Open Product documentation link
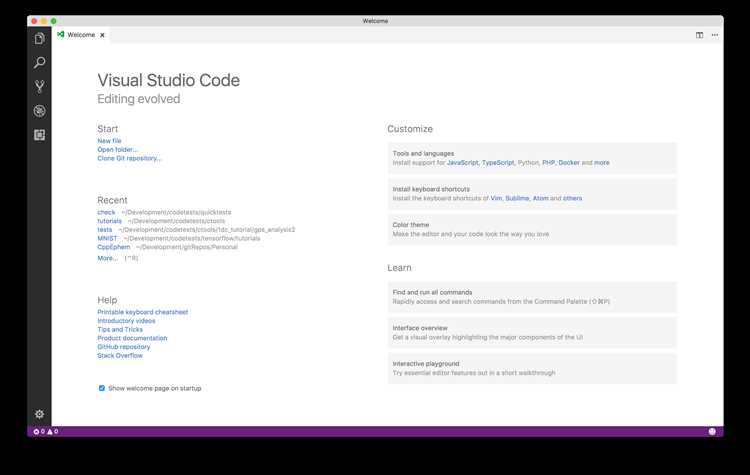 132,338
